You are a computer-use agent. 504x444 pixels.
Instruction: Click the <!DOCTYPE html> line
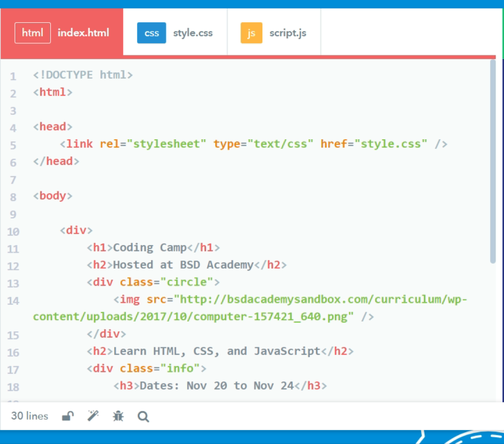click(83, 75)
